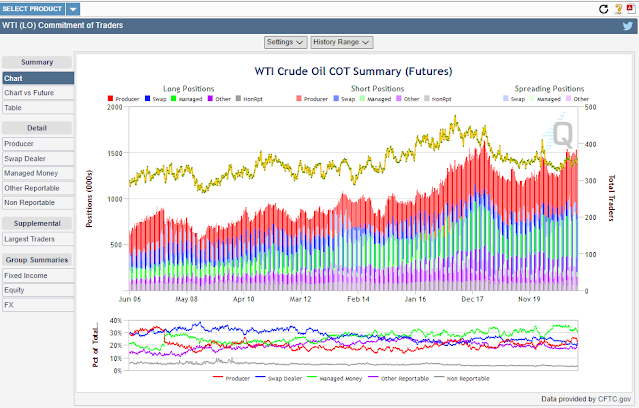
Task: Click the Nov 19 x-axis date label
Action: point(529,299)
